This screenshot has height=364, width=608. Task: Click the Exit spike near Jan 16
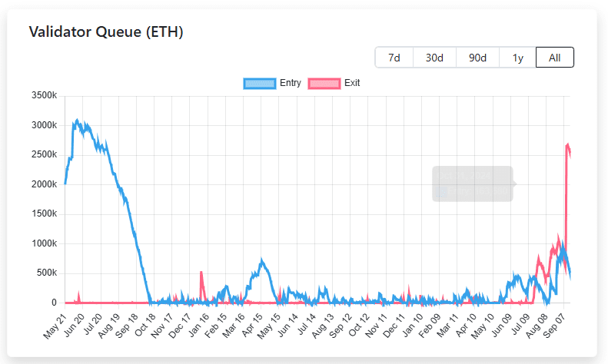click(x=201, y=273)
